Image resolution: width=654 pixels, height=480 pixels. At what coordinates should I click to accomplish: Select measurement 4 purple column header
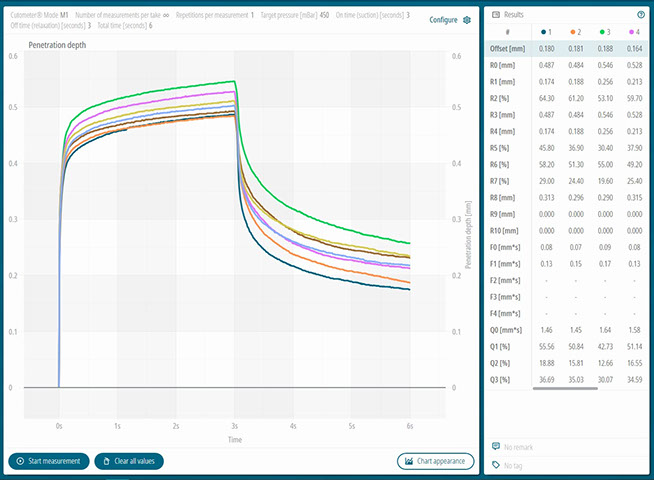click(x=635, y=32)
